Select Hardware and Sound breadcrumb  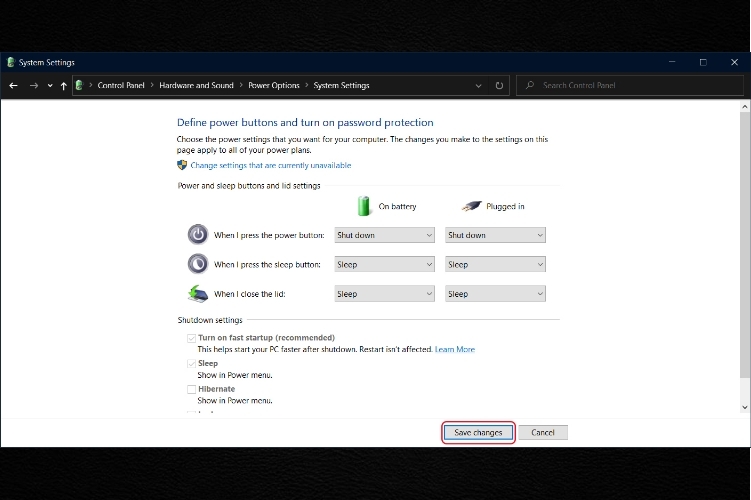pyautogui.click(x=196, y=85)
